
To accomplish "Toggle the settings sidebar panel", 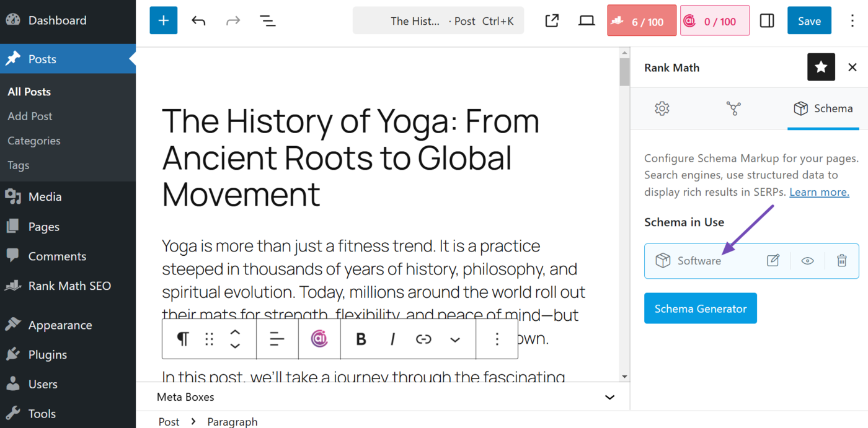I will 767,21.
